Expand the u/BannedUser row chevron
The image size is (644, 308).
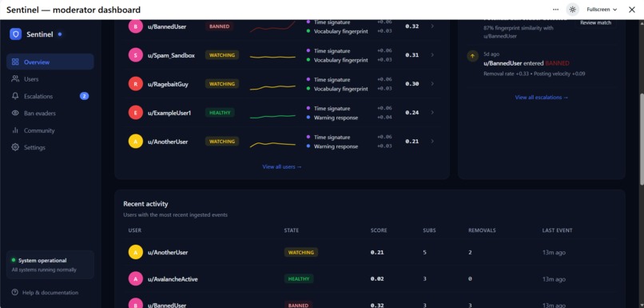point(432,26)
